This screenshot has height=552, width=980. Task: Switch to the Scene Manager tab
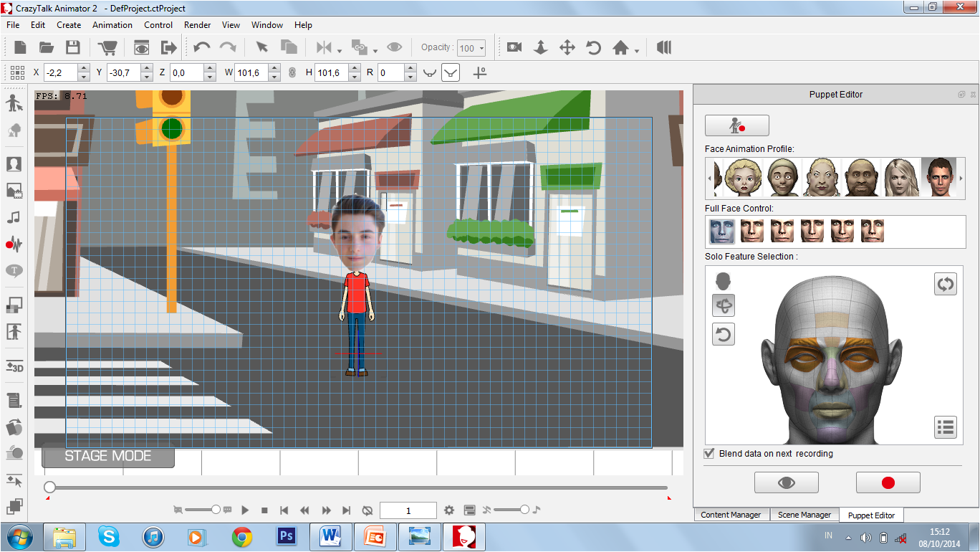click(804, 515)
